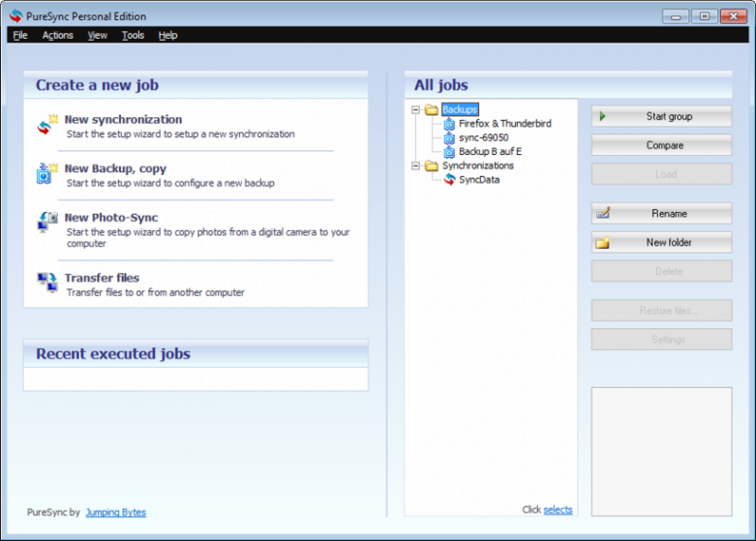Viewport: 756px width, 541px height.
Task: Click the New synchronization icon
Action: tap(47, 125)
